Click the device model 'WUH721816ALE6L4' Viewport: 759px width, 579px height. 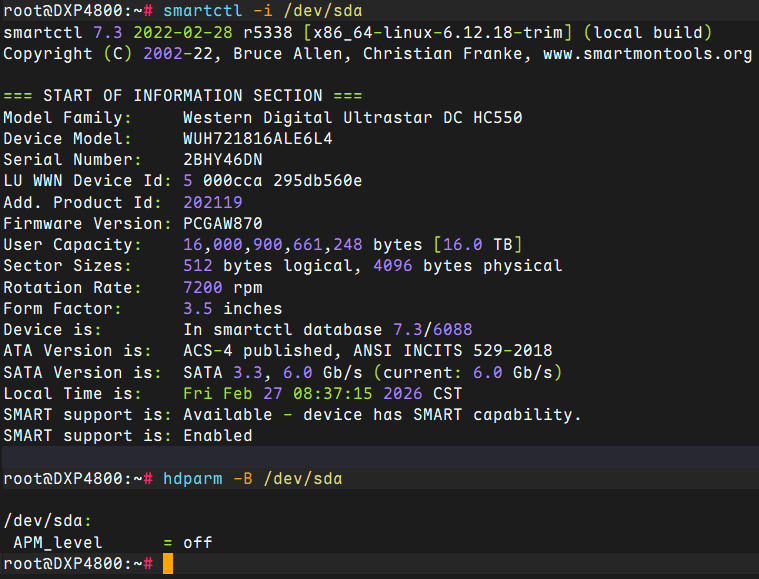coord(258,139)
